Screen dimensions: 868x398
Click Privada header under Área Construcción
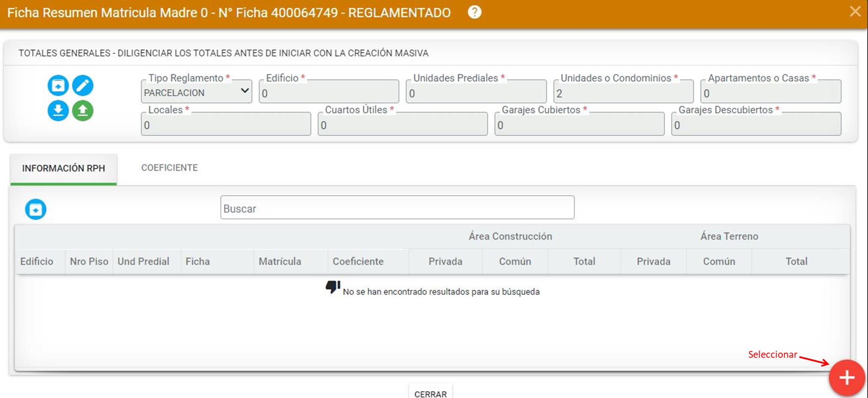pos(445,262)
